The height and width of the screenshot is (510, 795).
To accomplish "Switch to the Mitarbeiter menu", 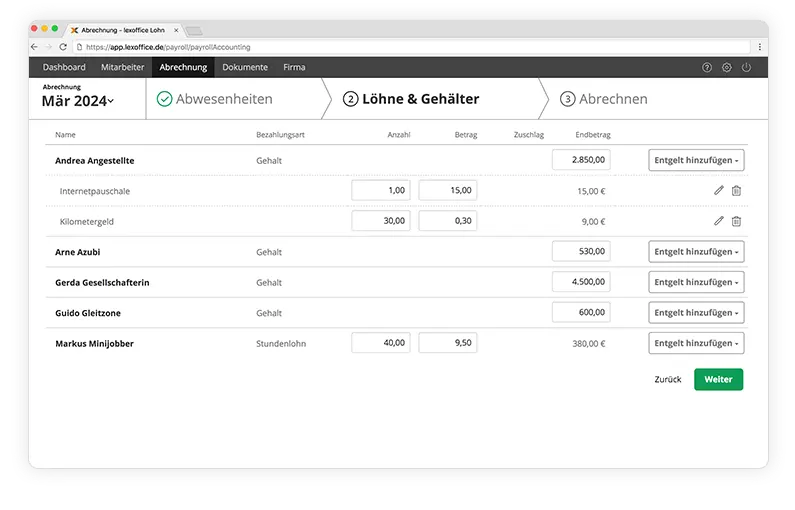I will (122, 67).
